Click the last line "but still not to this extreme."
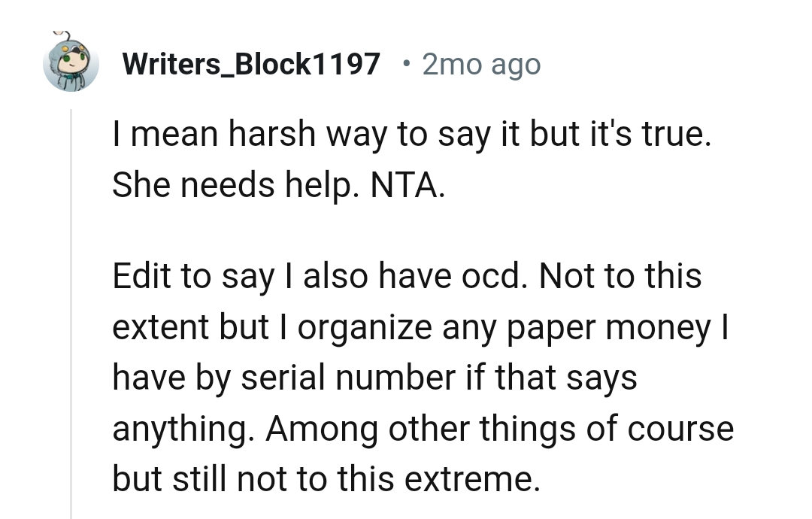812x519 pixels. [326, 478]
